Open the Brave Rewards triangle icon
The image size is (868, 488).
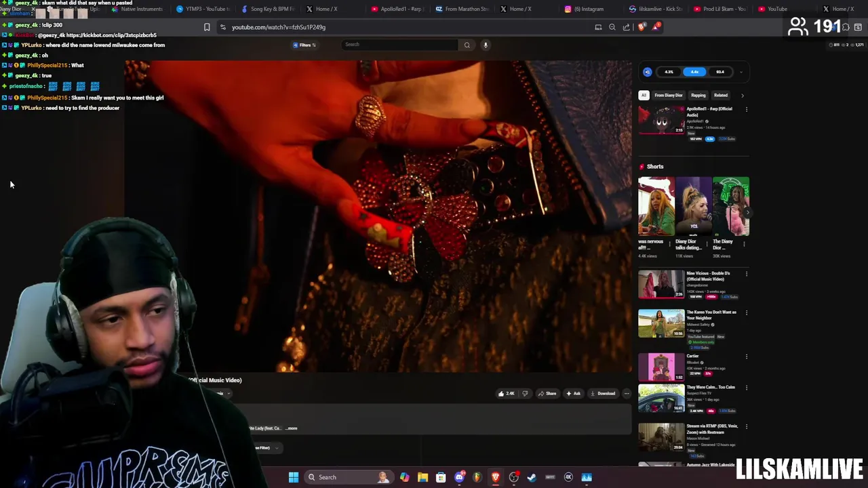point(656,27)
